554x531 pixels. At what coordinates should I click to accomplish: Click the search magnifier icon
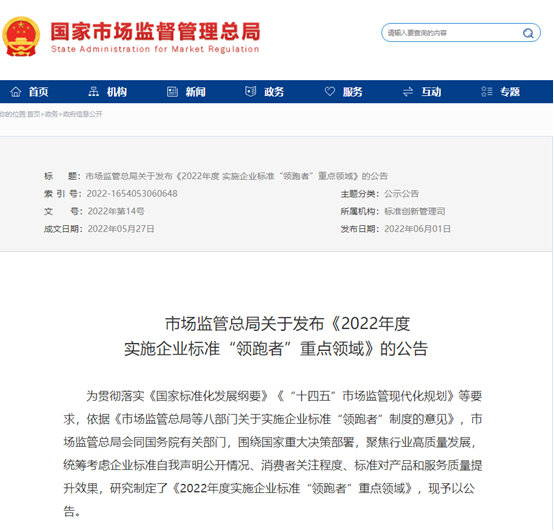528,33
